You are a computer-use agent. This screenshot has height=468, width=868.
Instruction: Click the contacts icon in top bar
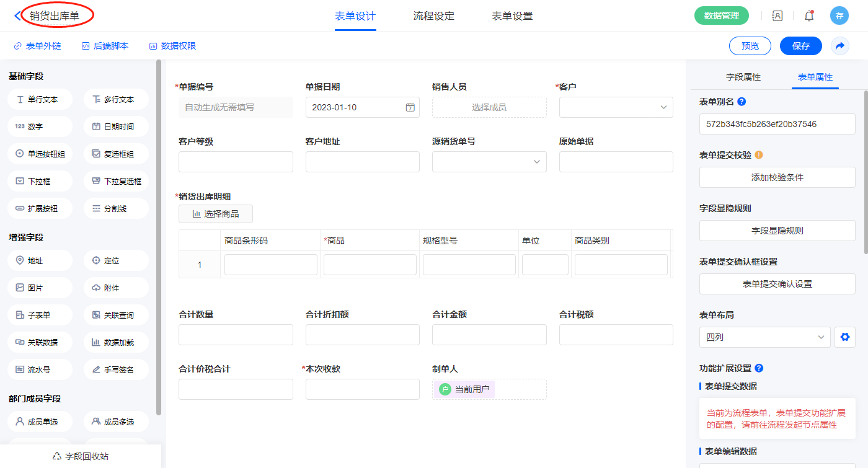pos(777,16)
